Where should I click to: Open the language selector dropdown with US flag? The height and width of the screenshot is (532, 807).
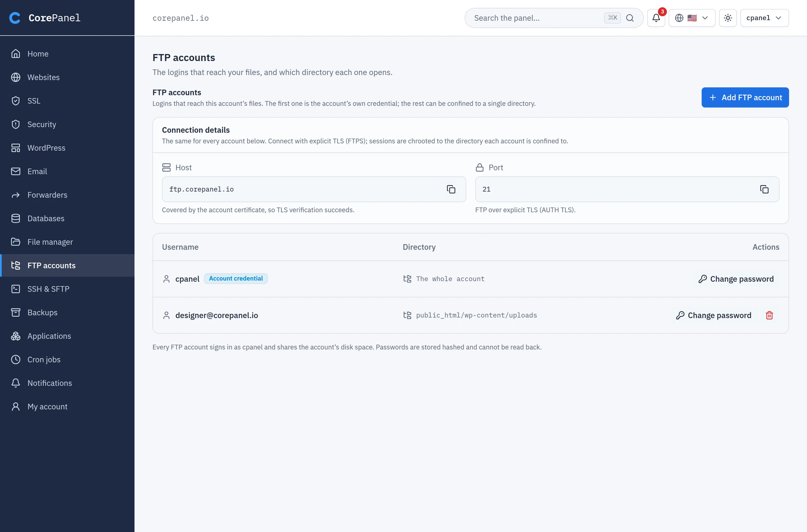692,18
